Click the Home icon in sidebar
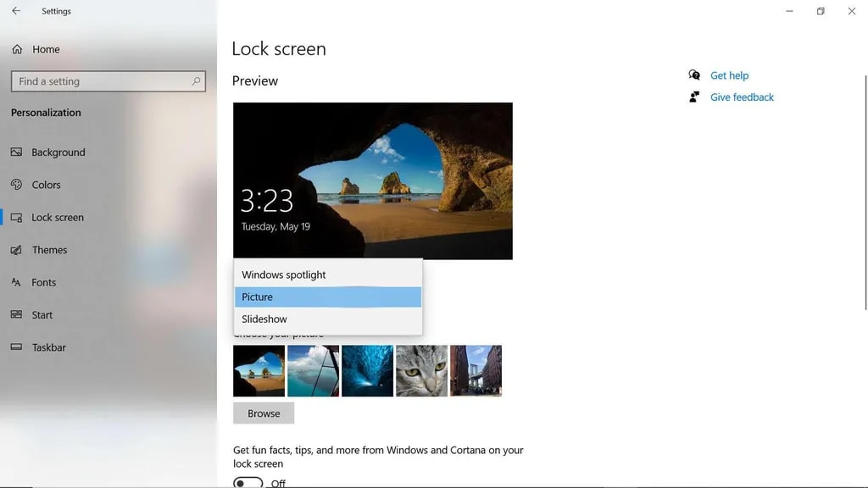The width and height of the screenshot is (868, 488). [17, 49]
